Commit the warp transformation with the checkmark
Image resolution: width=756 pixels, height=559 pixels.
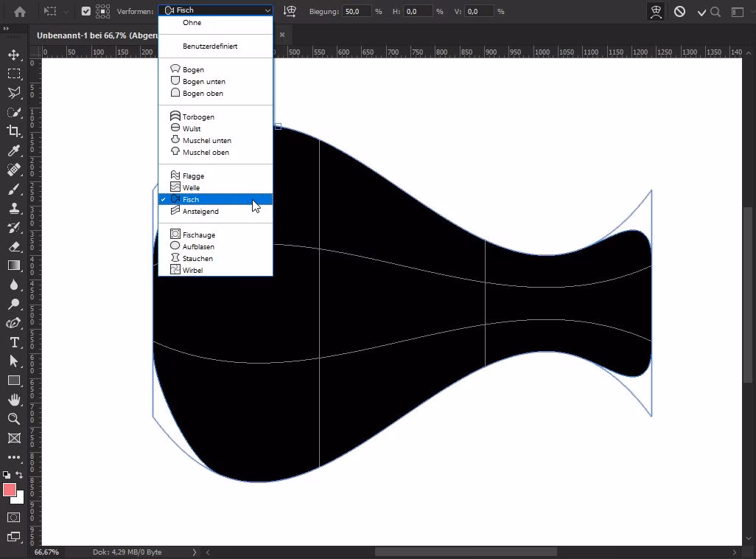pyautogui.click(x=700, y=11)
